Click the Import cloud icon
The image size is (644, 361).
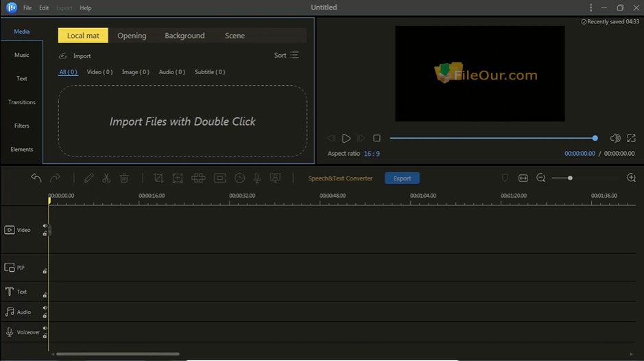tap(62, 56)
